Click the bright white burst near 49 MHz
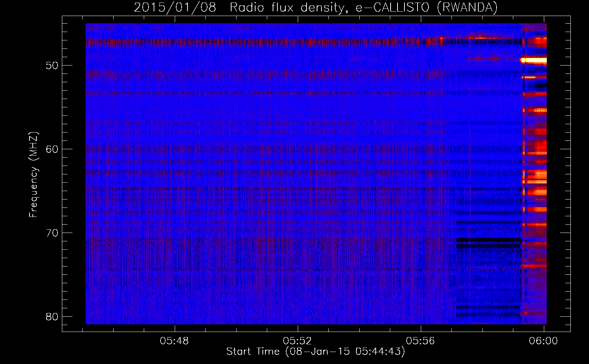Image resolution: width=589 pixels, height=364 pixels. 534,60
